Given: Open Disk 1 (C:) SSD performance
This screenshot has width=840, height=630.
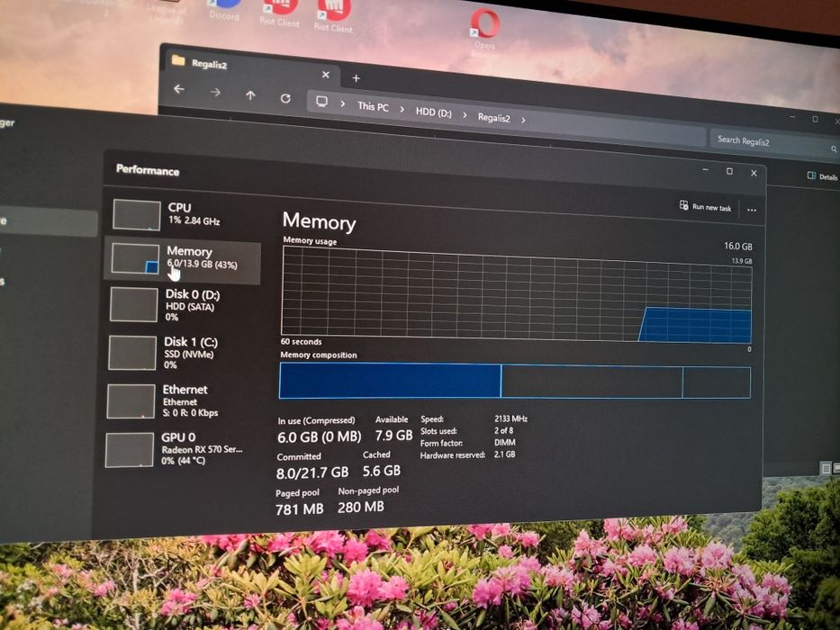Looking at the screenshot, I should (180, 353).
